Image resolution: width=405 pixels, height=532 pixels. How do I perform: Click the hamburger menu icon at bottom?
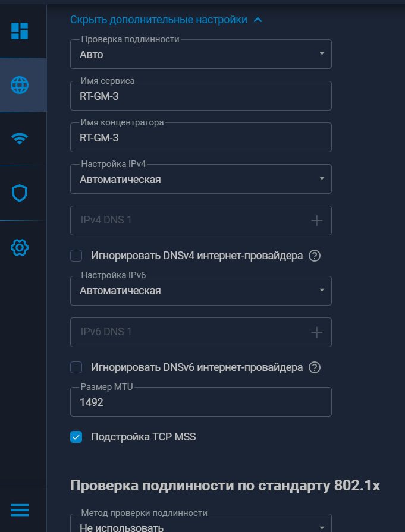[20, 510]
